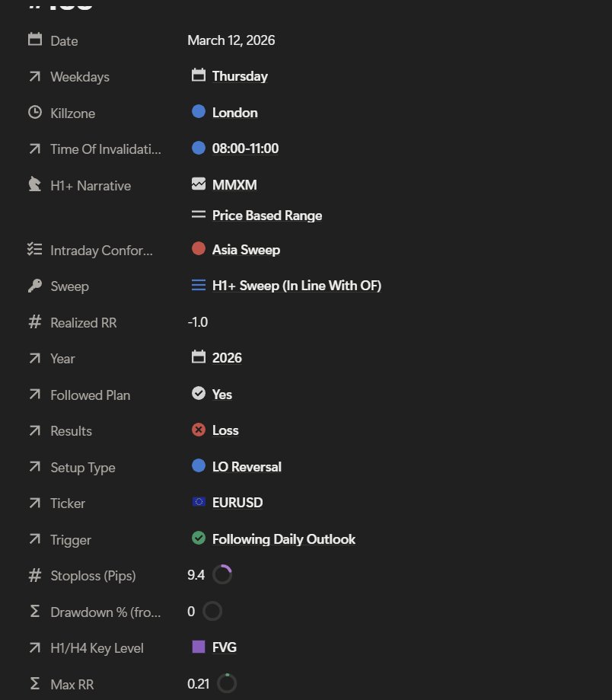Click the H1+ Narrative property label
Screen dimensions: 612x700
click(x=91, y=186)
